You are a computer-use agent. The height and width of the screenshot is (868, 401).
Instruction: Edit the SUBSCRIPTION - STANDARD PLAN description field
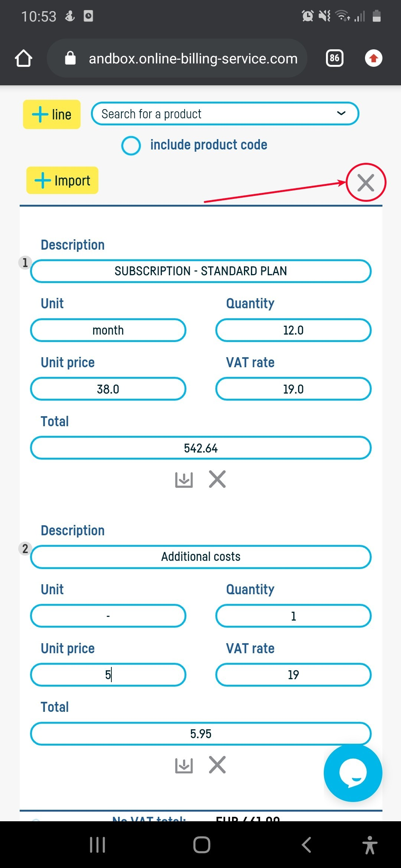200,271
